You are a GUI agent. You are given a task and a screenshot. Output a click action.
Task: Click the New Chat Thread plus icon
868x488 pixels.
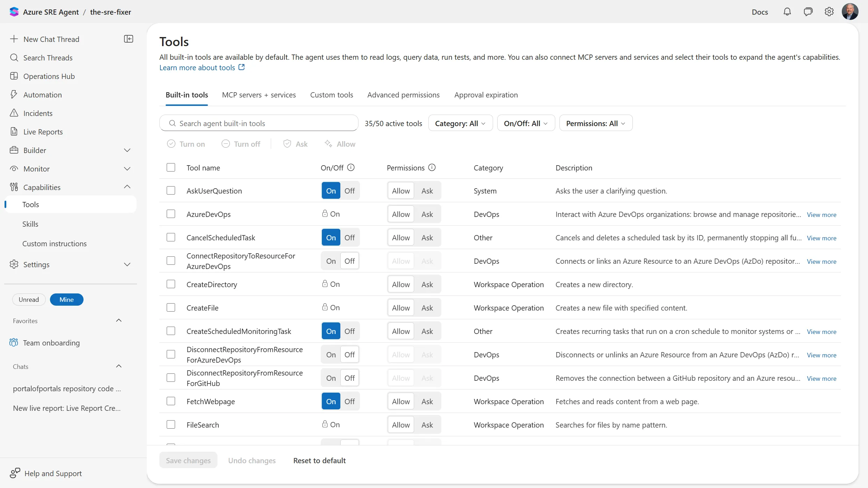[x=14, y=39]
